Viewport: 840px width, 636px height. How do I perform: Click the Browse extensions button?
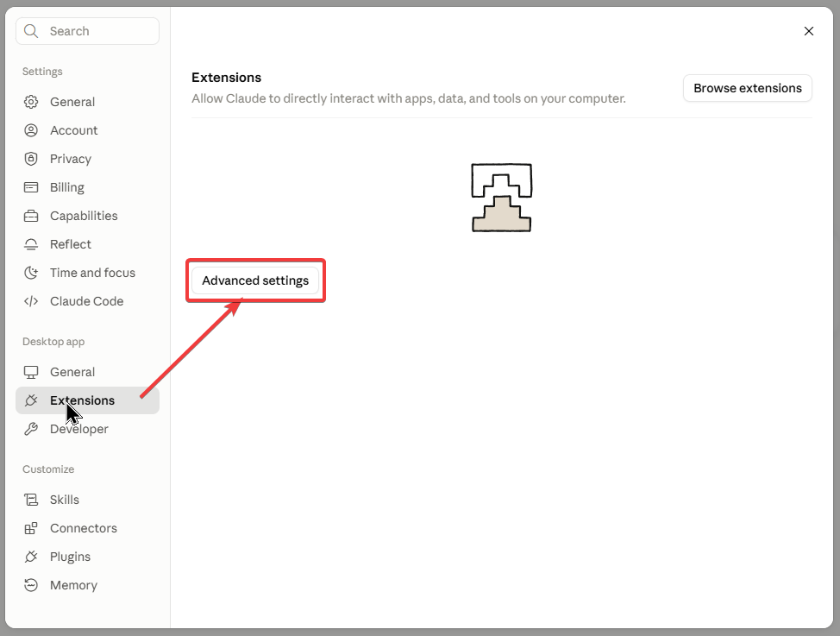(748, 88)
